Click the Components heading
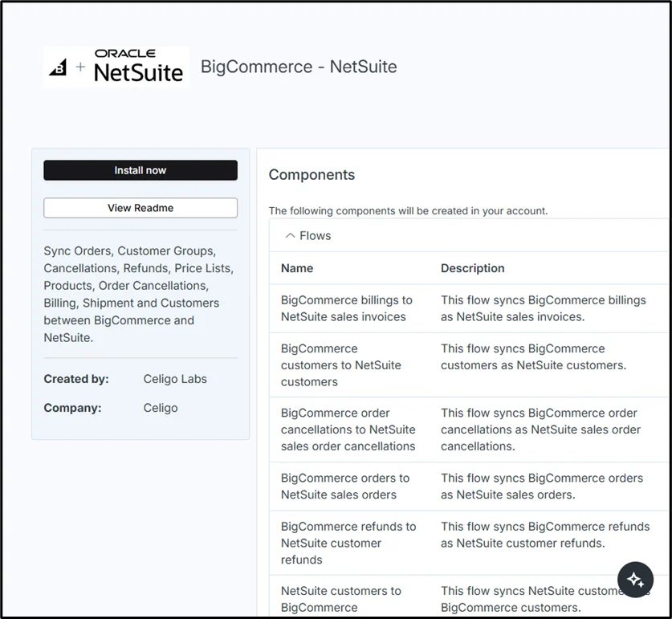 (x=312, y=174)
